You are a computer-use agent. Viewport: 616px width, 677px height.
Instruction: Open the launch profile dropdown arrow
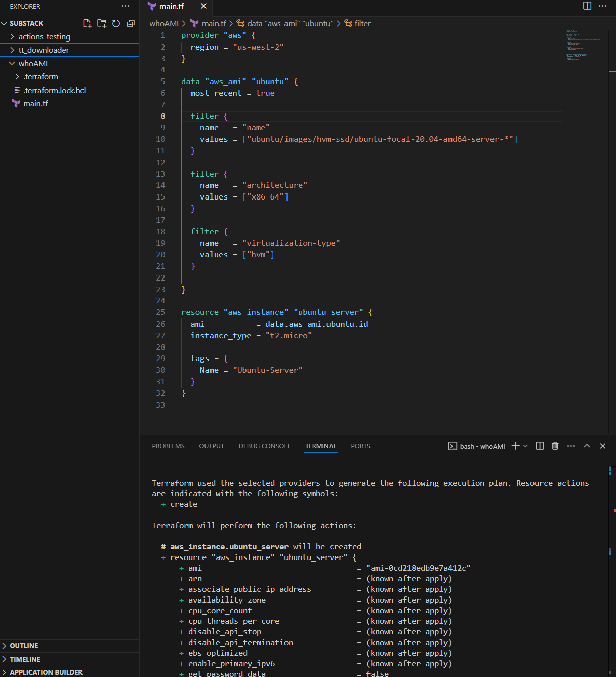[x=525, y=446]
